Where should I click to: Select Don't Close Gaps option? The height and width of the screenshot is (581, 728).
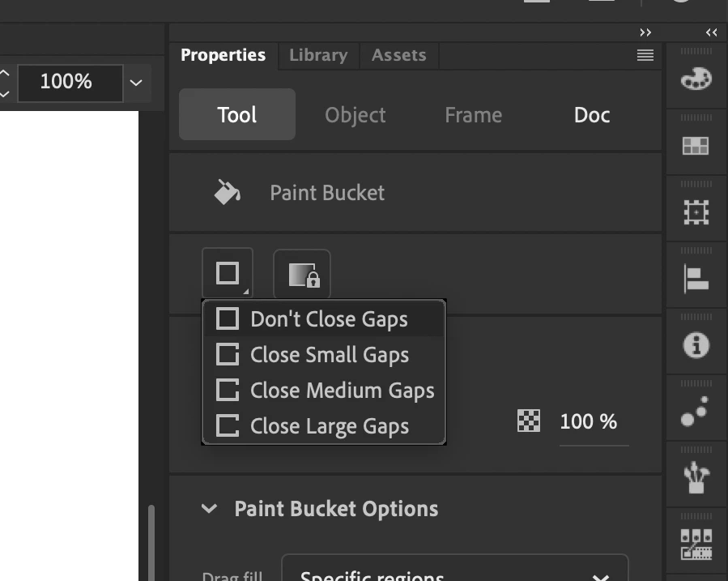tap(324, 319)
